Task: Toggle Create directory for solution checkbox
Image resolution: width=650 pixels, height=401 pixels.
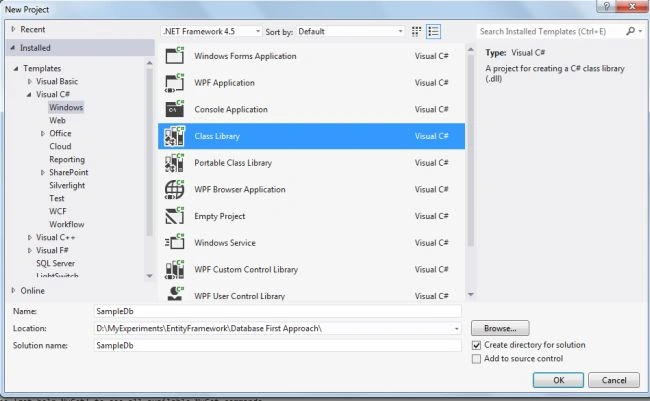Action: pyautogui.click(x=476, y=345)
